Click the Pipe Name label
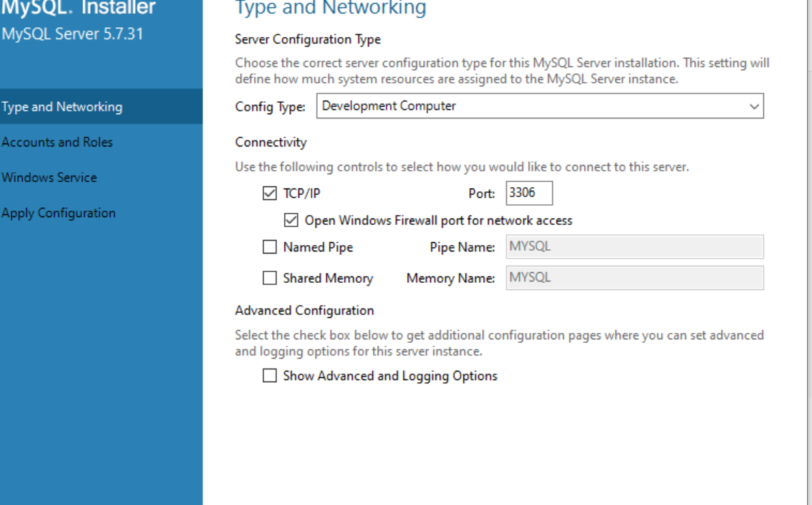The image size is (812, 505). click(462, 248)
